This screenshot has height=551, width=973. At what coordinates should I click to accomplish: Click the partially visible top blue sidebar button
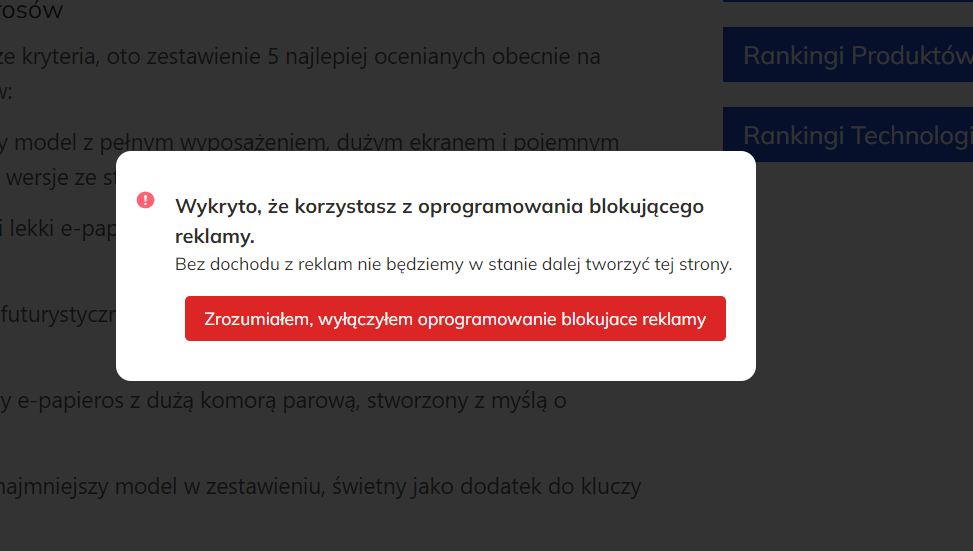(x=848, y=1)
